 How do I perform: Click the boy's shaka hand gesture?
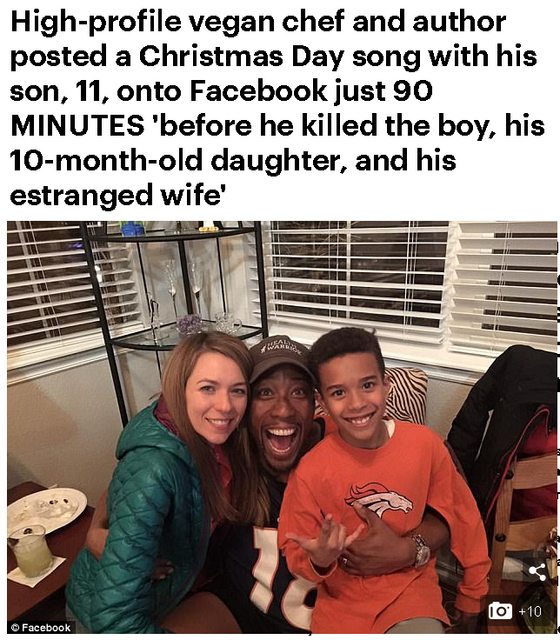pos(324,543)
